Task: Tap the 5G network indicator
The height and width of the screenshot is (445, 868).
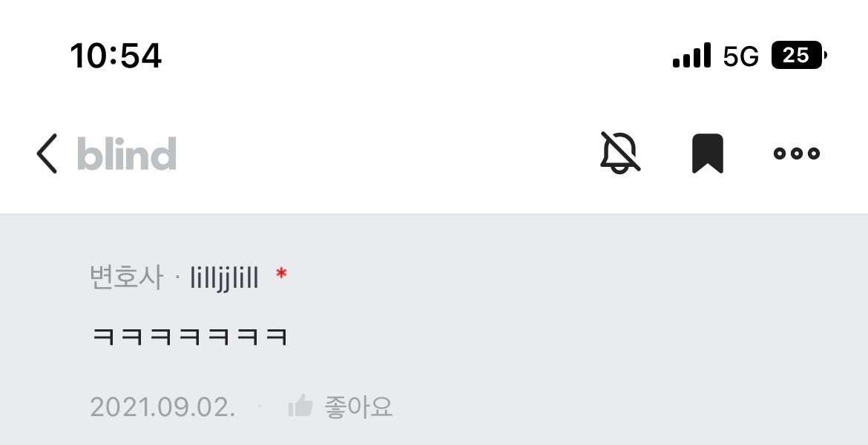Action: click(740, 56)
